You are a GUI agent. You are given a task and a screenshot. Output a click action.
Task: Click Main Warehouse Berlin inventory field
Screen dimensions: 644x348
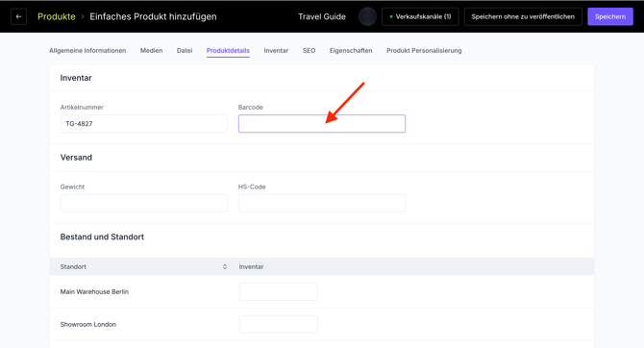(279, 291)
